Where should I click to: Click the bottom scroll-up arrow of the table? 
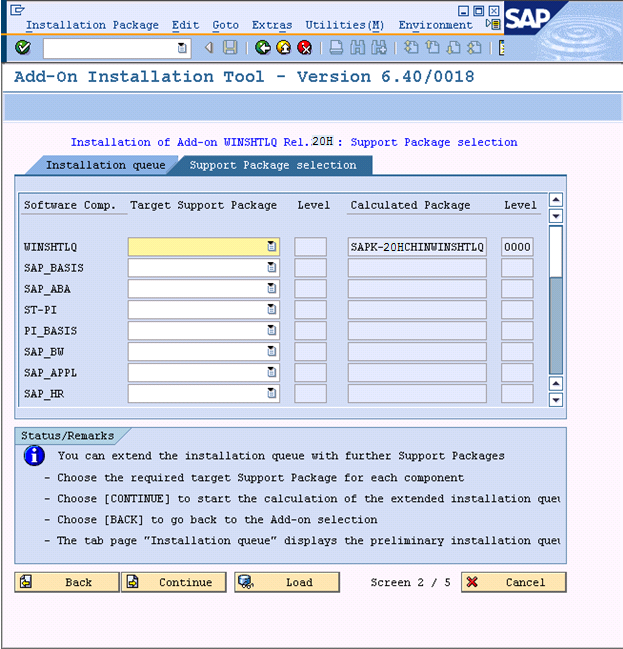click(x=556, y=384)
